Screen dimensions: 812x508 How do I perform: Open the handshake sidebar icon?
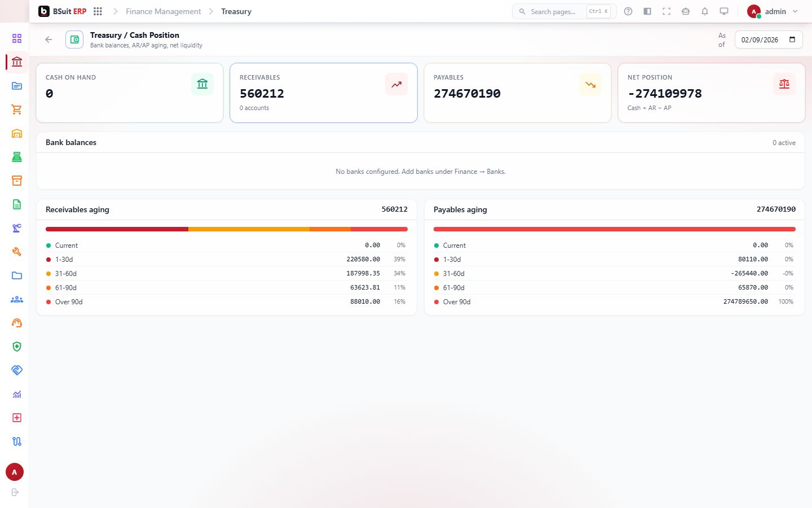tap(17, 370)
